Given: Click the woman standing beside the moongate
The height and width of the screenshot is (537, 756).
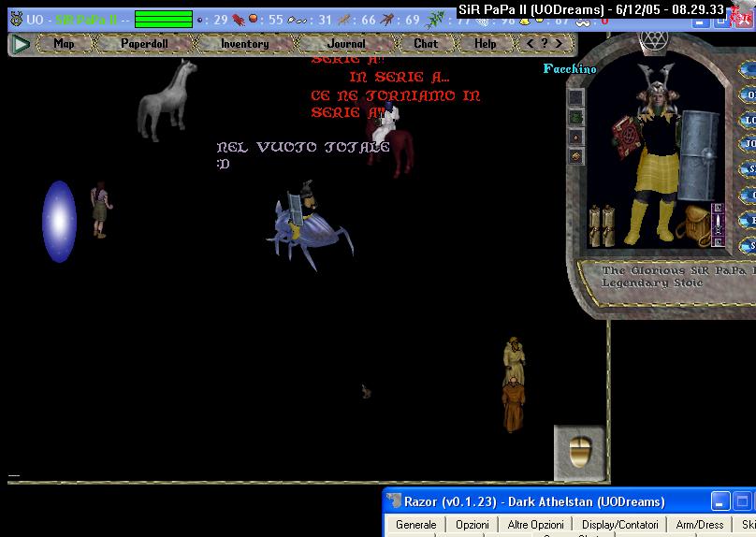Looking at the screenshot, I should (100, 210).
